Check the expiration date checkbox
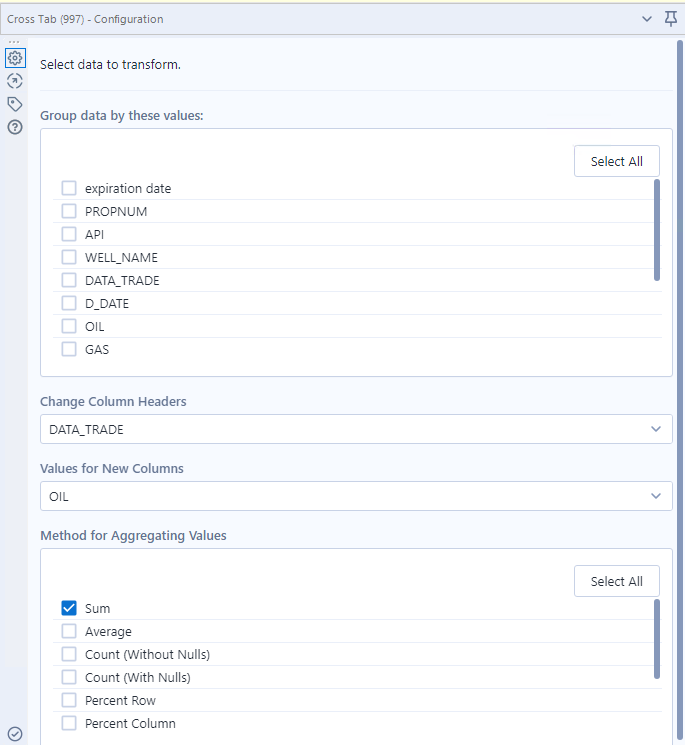 (x=69, y=188)
